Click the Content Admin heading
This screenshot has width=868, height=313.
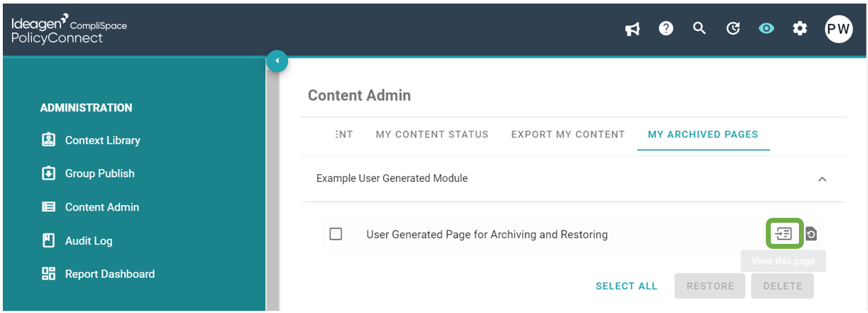[x=359, y=95]
